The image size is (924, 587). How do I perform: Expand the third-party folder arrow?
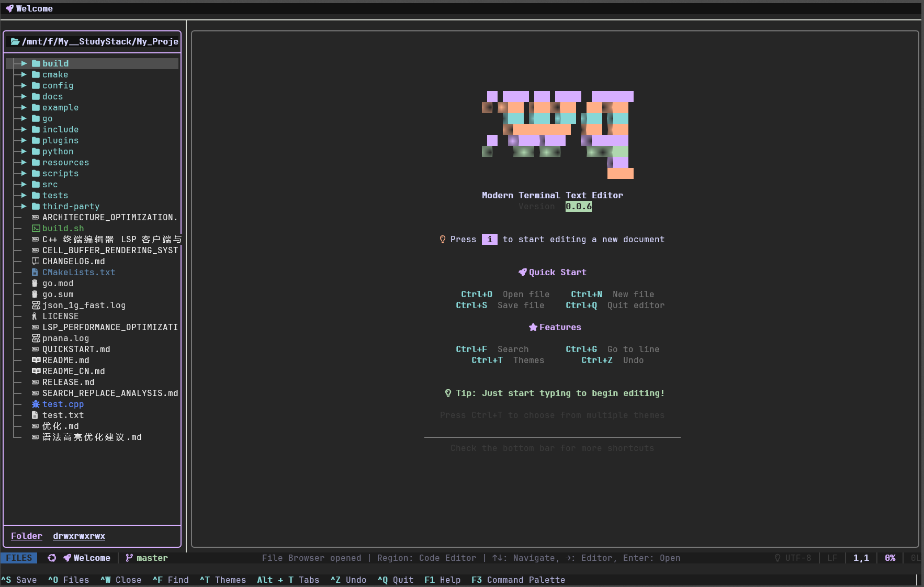24,206
